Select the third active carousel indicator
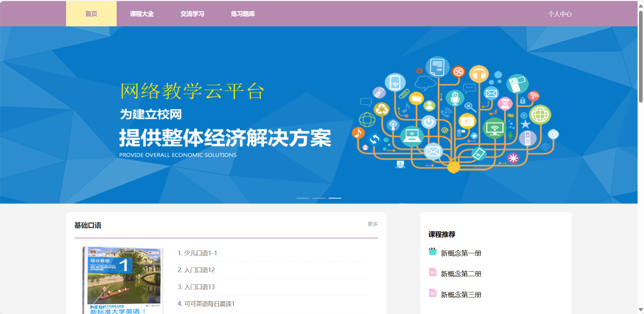This screenshot has width=644, height=314. pyautogui.click(x=335, y=198)
